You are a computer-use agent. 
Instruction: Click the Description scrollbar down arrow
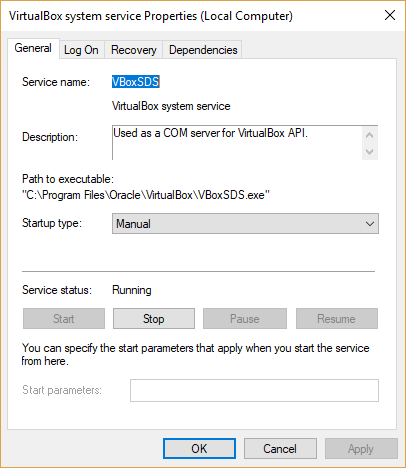coord(369,152)
